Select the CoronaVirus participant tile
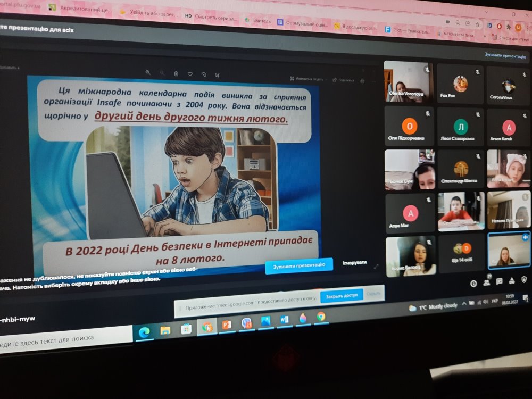 [508, 86]
